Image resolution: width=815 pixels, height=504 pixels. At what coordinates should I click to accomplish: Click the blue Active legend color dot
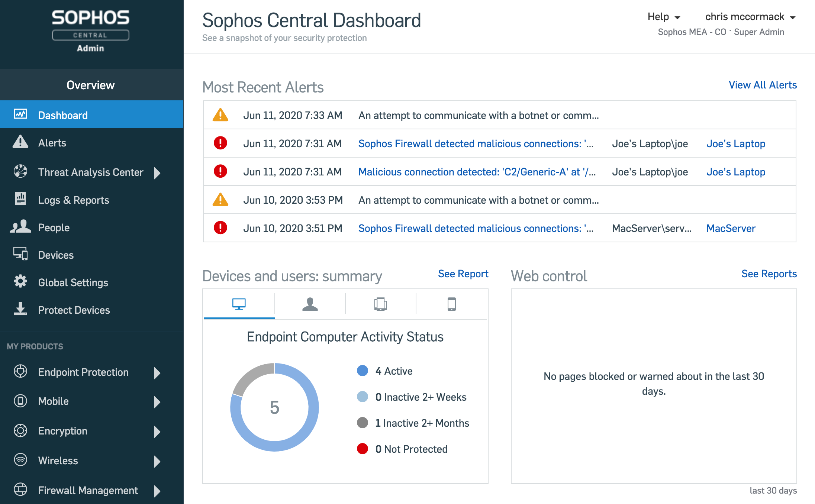click(362, 371)
